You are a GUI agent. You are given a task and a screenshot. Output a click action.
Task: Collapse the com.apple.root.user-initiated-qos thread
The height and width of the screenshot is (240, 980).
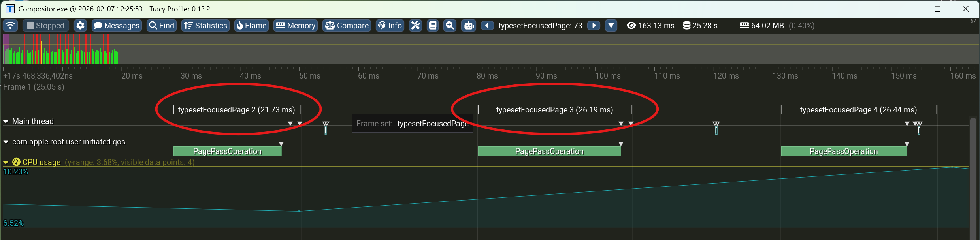[6, 142]
